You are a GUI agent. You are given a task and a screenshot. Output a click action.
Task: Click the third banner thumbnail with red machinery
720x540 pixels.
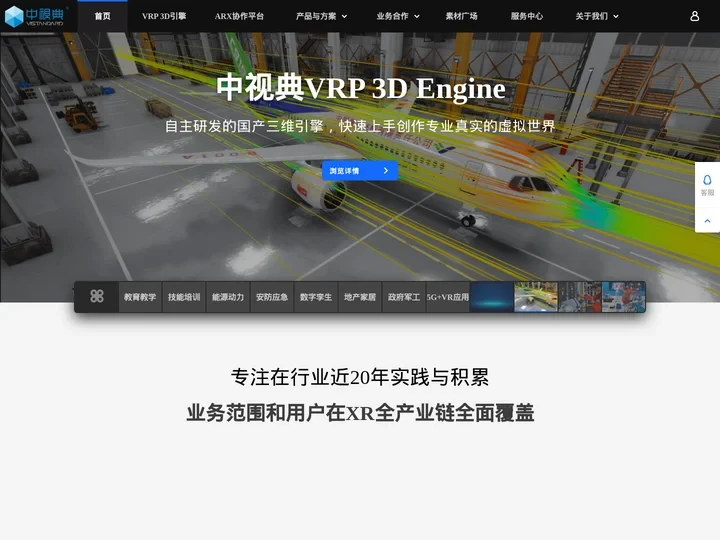pos(580,297)
